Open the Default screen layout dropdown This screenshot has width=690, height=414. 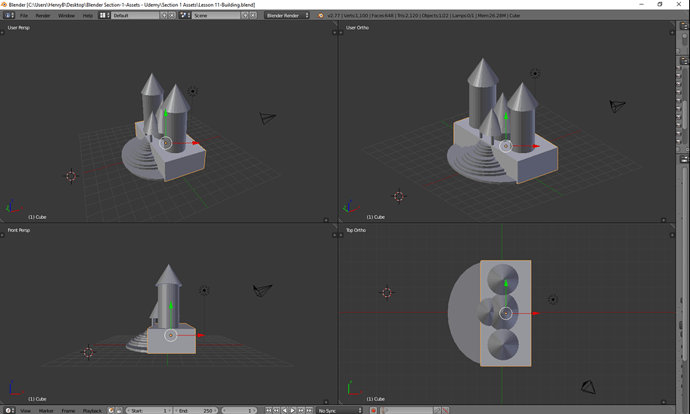tap(134, 16)
